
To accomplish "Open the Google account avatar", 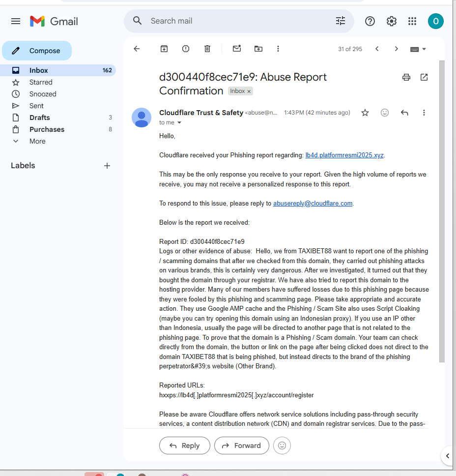I will pyautogui.click(x=436, y=21).
